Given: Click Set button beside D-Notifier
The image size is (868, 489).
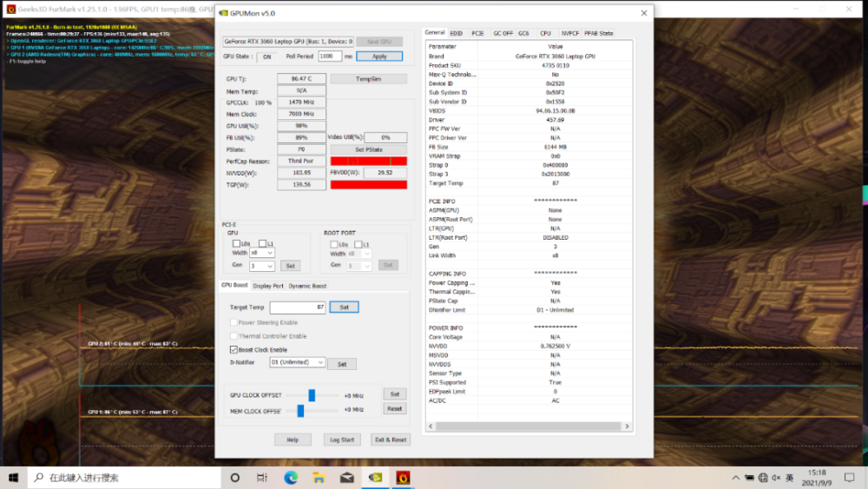Looking at the screenshot, I should coord(341,364).
